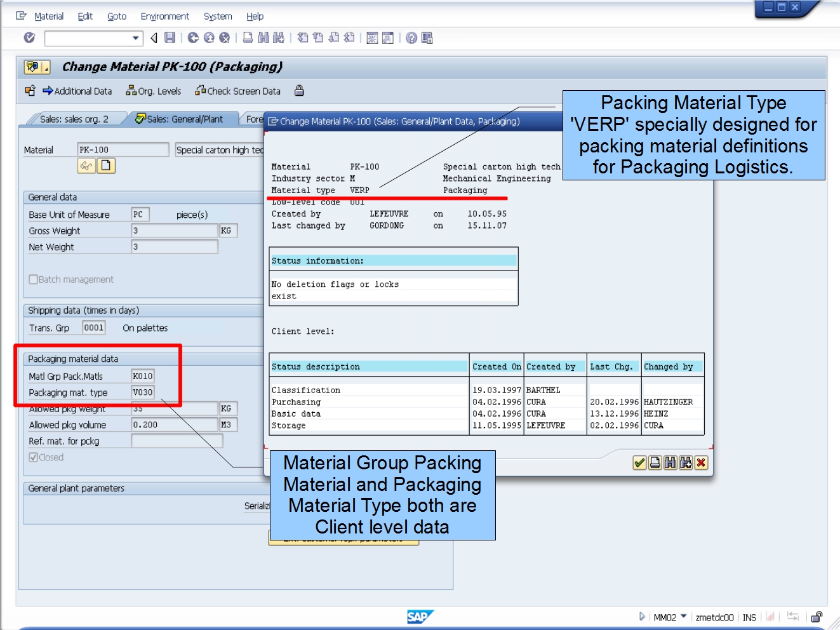Click the lock icon next to Check Screen Data
The width and height of the screenshot is (840, 630).
point(298,91)
